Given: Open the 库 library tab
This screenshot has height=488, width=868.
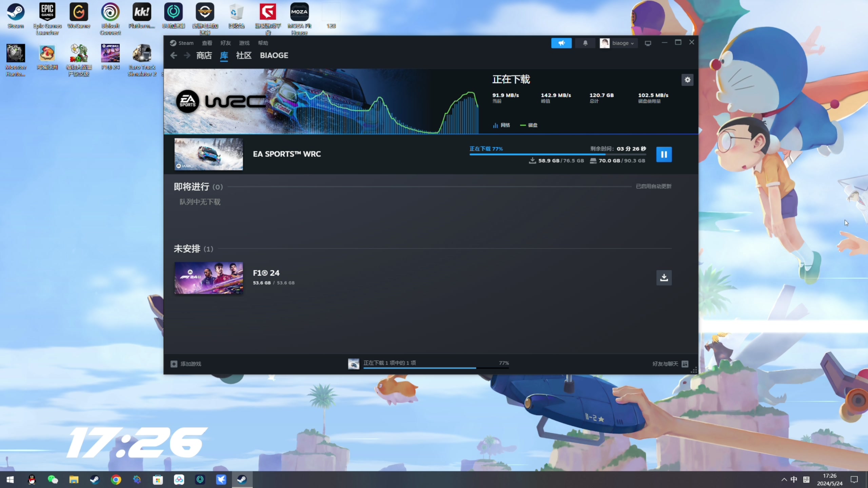Looking at the screenshot, I should pyautogui.click(x=224, y=55).
